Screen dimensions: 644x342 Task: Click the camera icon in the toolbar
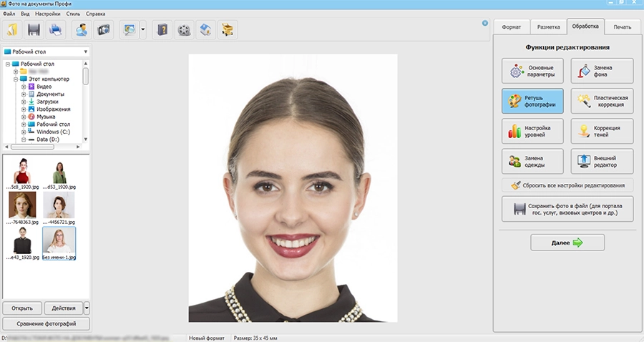[104, 30]
